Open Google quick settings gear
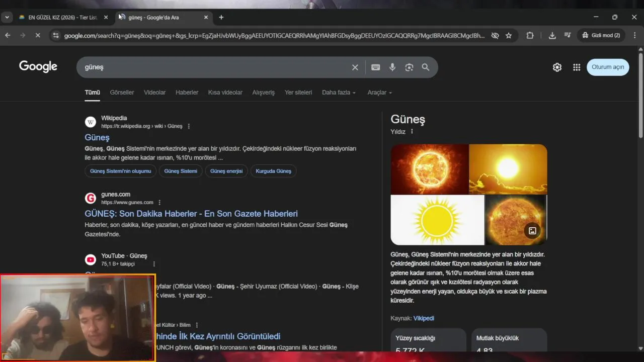This screenshot has height=362, width=644. [557, 67]
